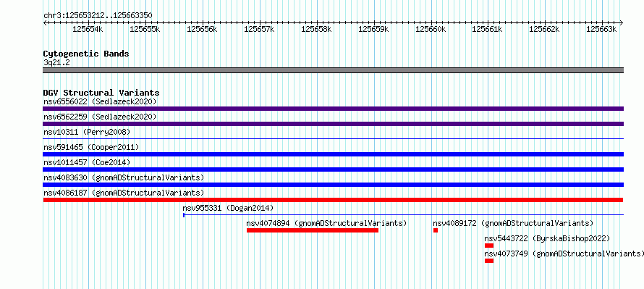The height and width of the screenshot is (289, 644).
Task: Open nsv4089172 gnomAD variant label
Action: pyautogui.click(x=514, y=223)
